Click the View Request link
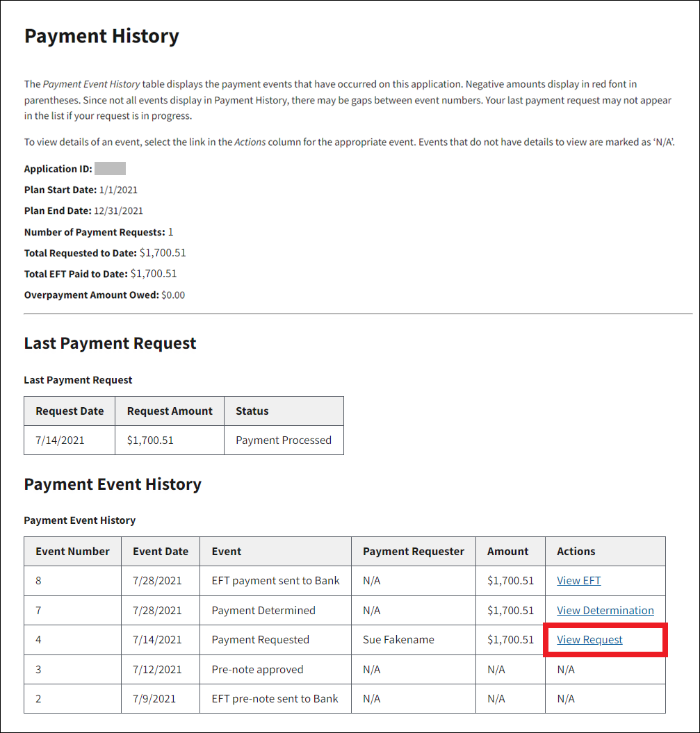This screenshot has width=700, height=733. [x=589, y=640]
